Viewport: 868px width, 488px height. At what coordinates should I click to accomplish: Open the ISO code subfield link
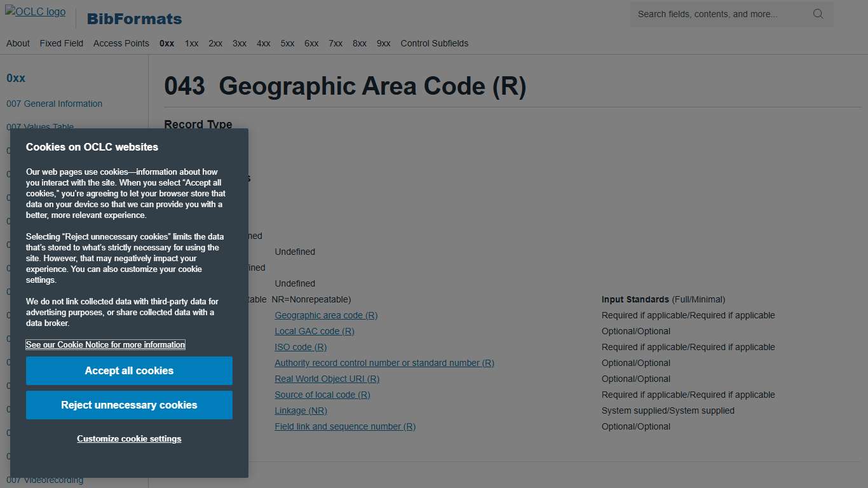(300, 347)
